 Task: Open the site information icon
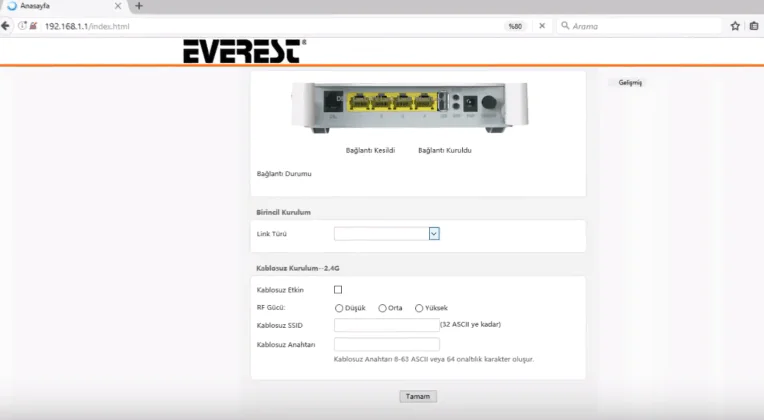pyautogui.click(x=22, y=26)
